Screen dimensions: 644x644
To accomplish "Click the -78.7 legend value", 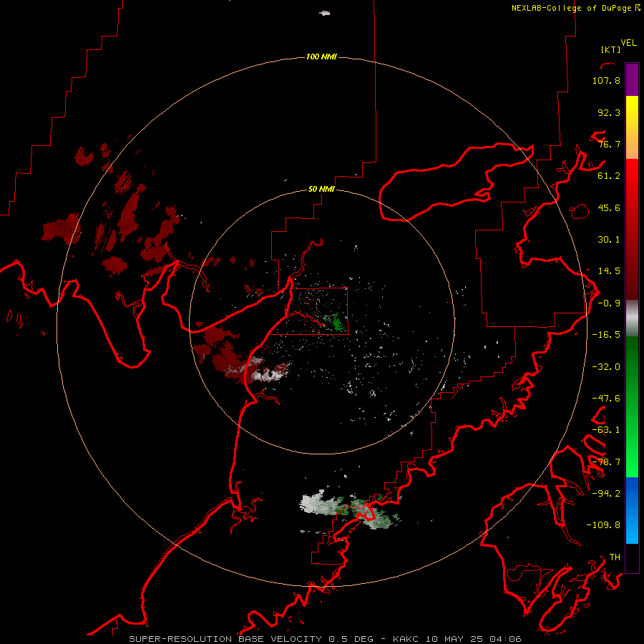I will click(x=606, y=462).
